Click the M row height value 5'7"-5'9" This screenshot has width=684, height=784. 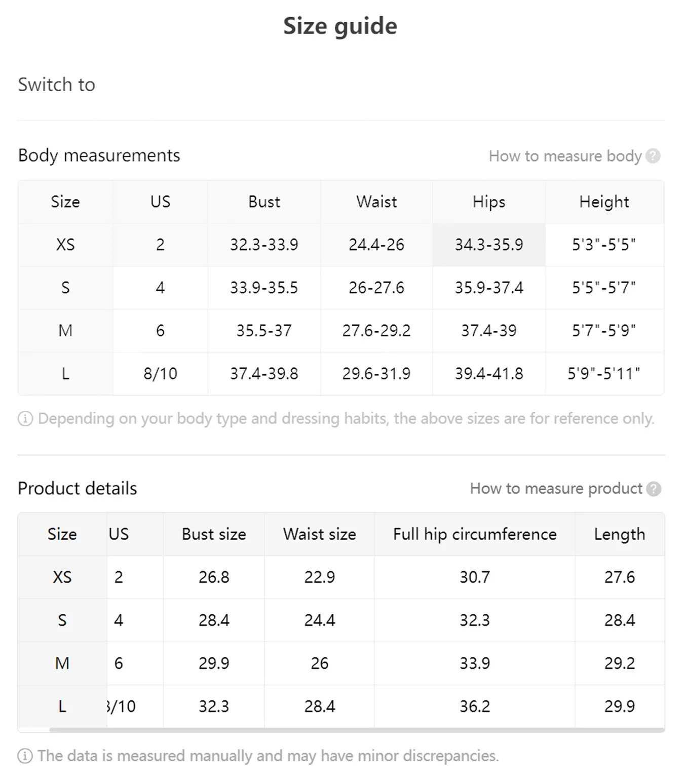click(604, 331)
